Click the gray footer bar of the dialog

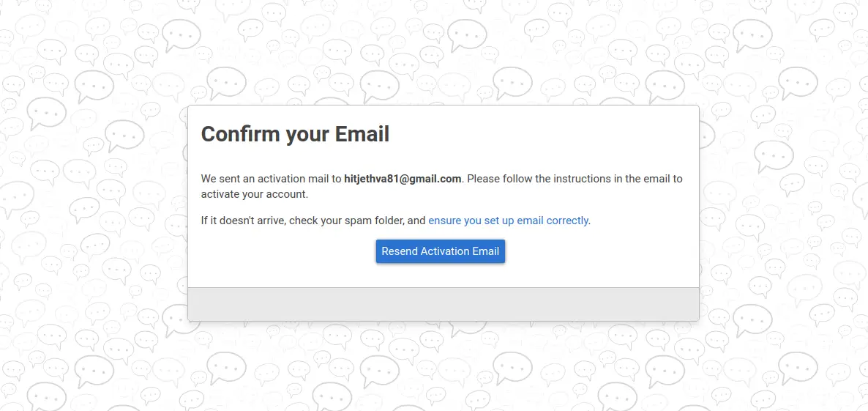click(x=444, y=303)
